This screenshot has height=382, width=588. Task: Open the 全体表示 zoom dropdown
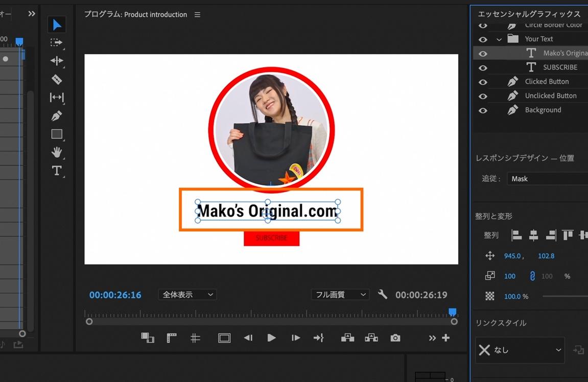[x=187, y=294]
